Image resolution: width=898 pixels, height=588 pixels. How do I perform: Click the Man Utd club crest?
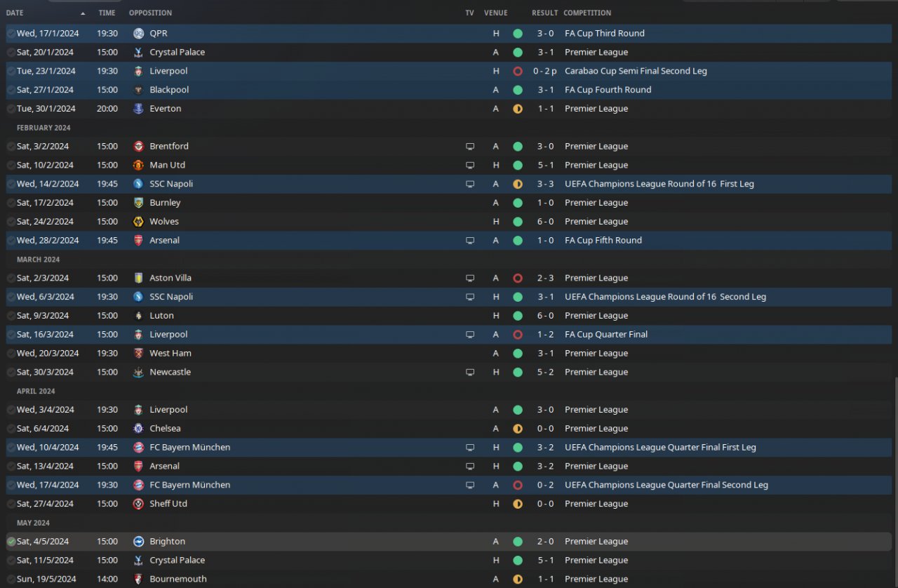[138, 165]
